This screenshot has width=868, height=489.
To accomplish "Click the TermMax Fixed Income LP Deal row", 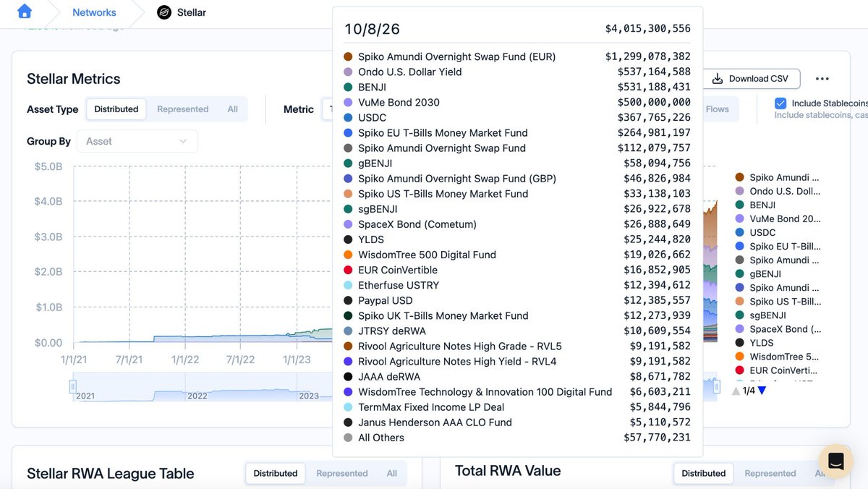I will pos(517,407).
